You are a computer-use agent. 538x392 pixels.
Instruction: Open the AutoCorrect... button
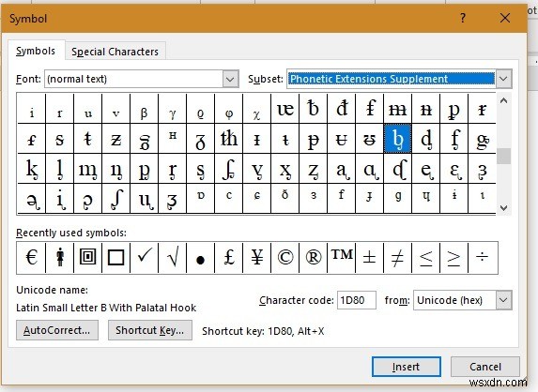(57, 330)
